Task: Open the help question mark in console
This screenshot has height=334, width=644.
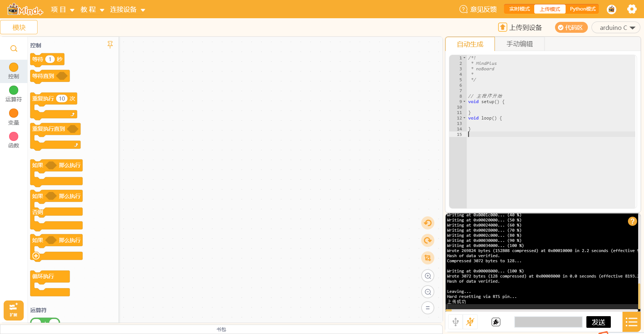Action: (632, 221)
